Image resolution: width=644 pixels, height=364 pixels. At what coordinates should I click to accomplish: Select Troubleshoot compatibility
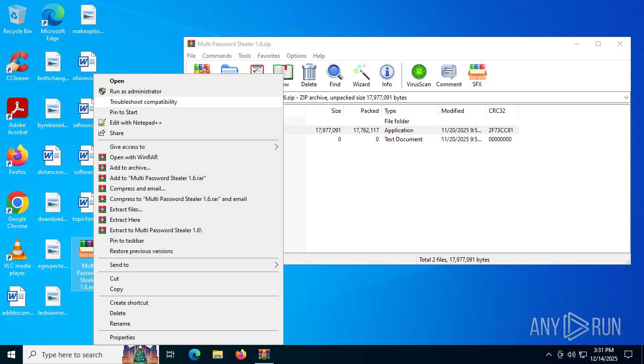(x=188, y=102)
